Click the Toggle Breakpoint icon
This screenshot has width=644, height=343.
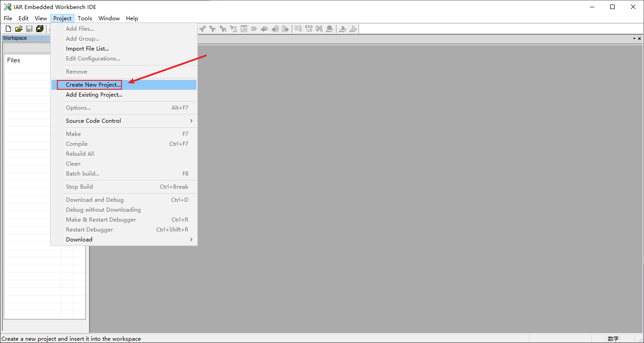[330, 29]
